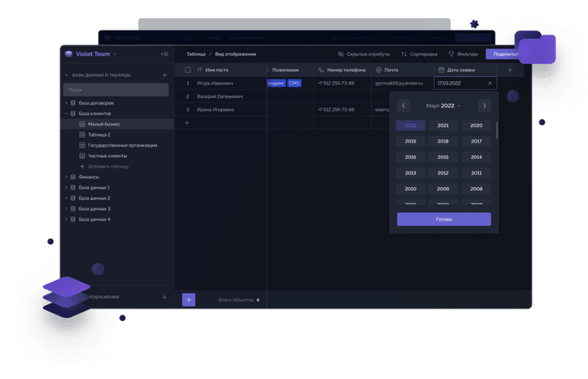Clear the date 17.03.2022 with the X icon
Screen dimensions: 588x379
pos(490,83)
